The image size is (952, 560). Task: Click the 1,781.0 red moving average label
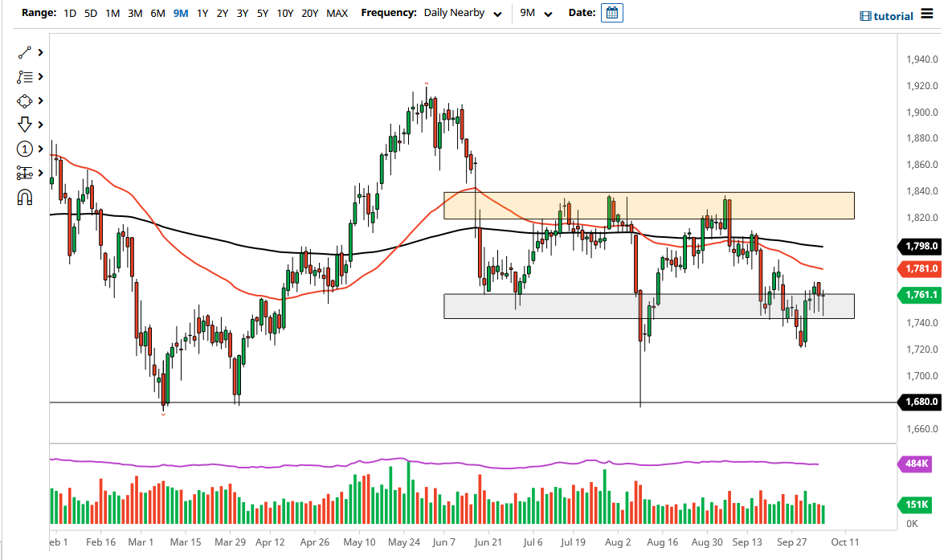coord(919,268)
